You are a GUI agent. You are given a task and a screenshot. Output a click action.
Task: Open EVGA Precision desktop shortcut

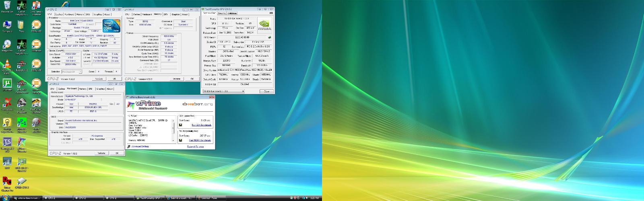coord(21,106)
